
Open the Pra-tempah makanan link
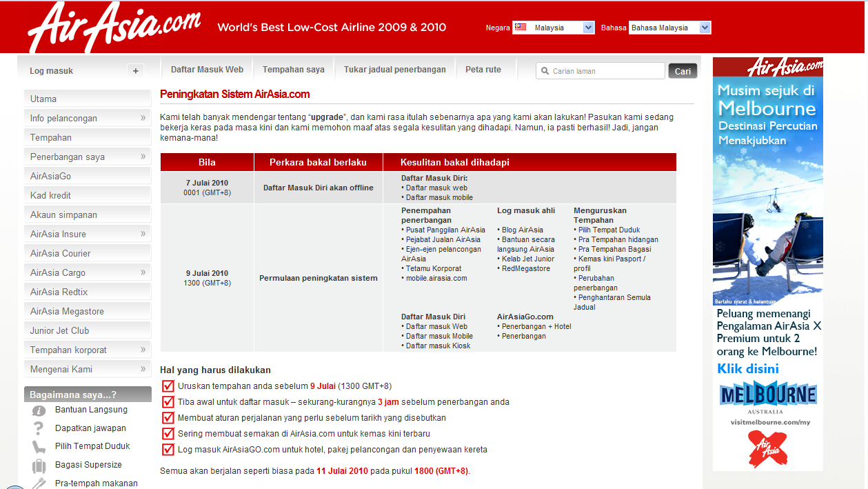click(x=97, y=483)
